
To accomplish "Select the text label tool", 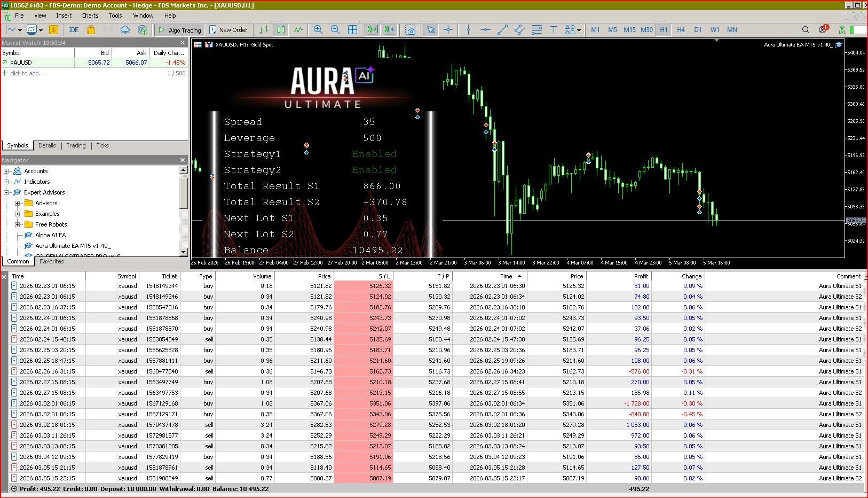I will (x=554, y=30).
